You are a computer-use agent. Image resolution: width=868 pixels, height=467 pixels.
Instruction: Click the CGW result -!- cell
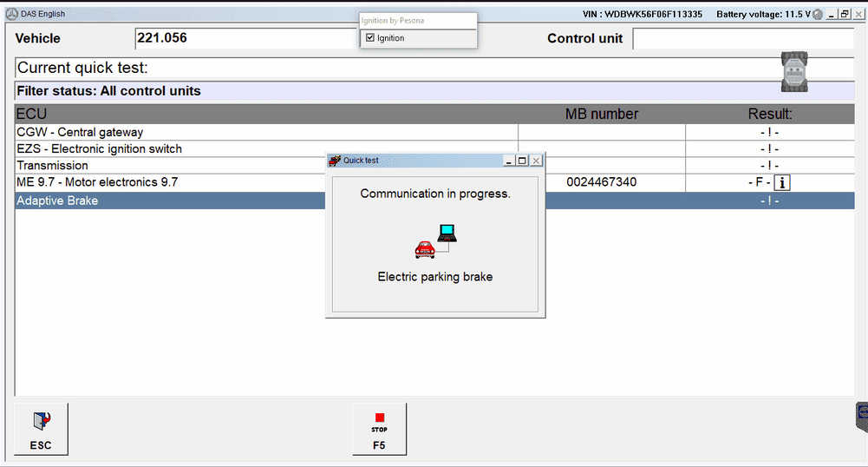[x=769, y=132]
